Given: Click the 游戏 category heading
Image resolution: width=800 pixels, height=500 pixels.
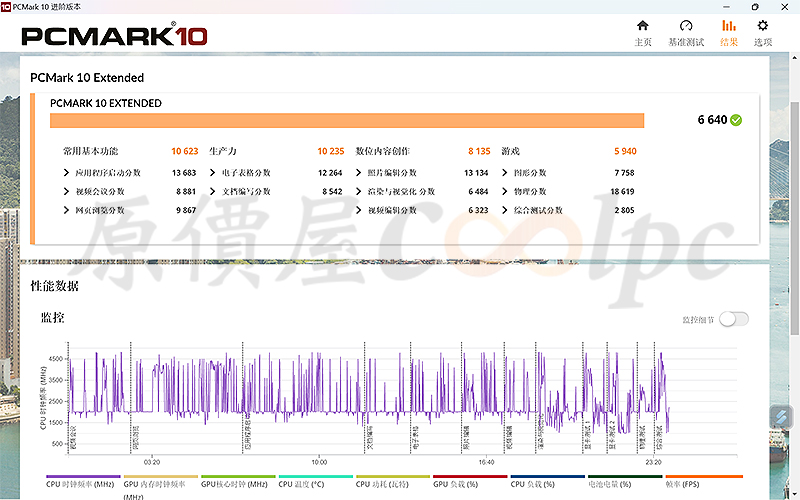Looking at the screenshot, I should 510,151.
